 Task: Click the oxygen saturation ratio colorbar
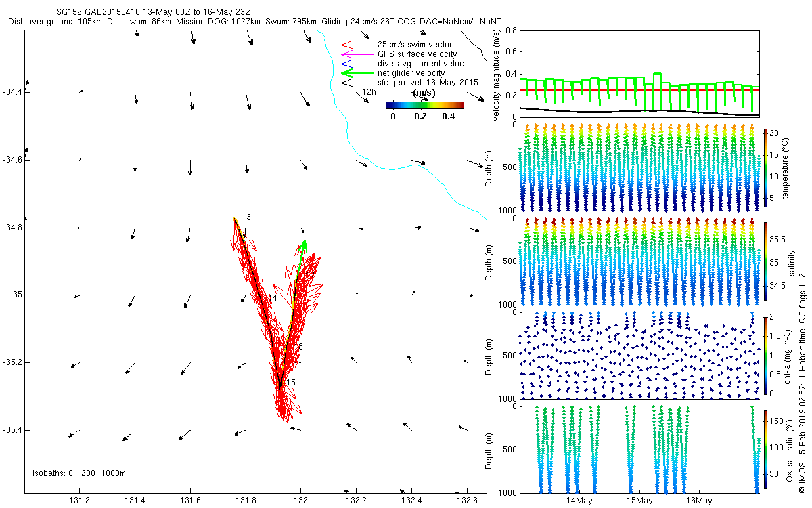point(765,449)
